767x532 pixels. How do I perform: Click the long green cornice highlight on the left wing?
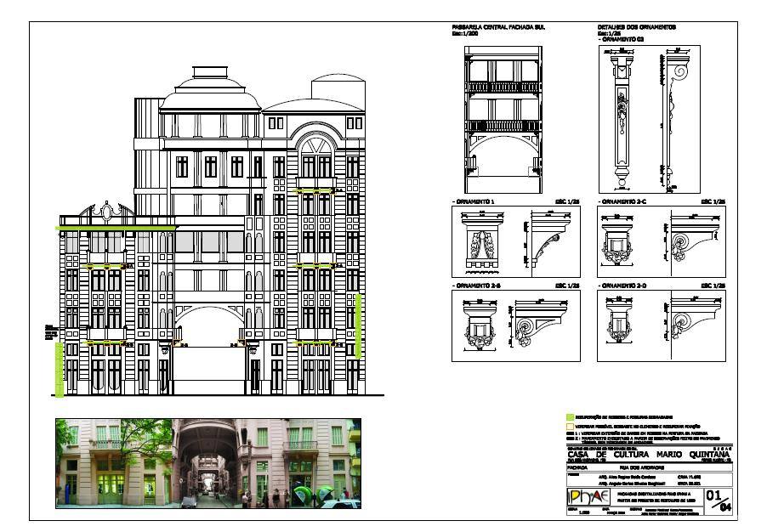[116, 228]
